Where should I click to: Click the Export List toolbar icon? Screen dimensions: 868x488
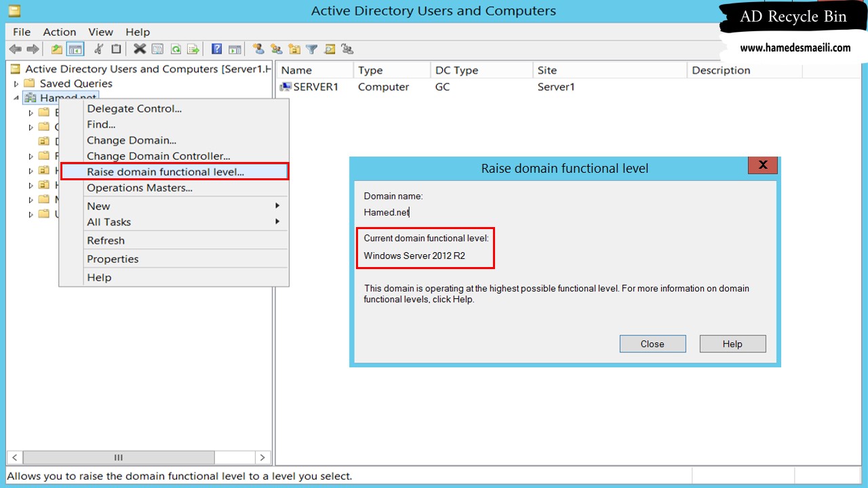pyautogui.click(x=193, y=49)
